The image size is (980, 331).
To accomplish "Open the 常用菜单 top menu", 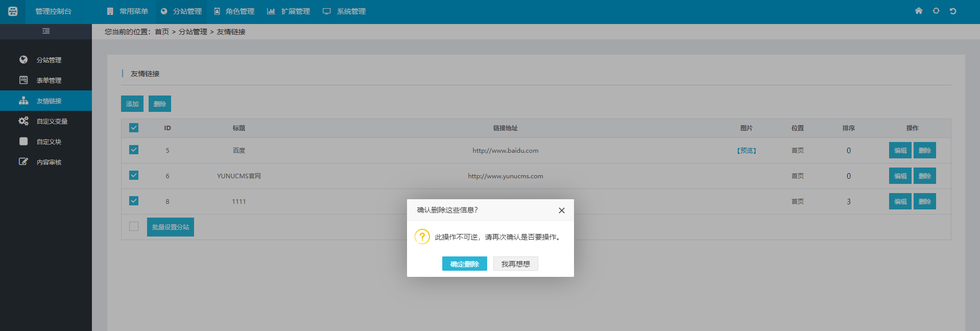I will coord(128,11).
